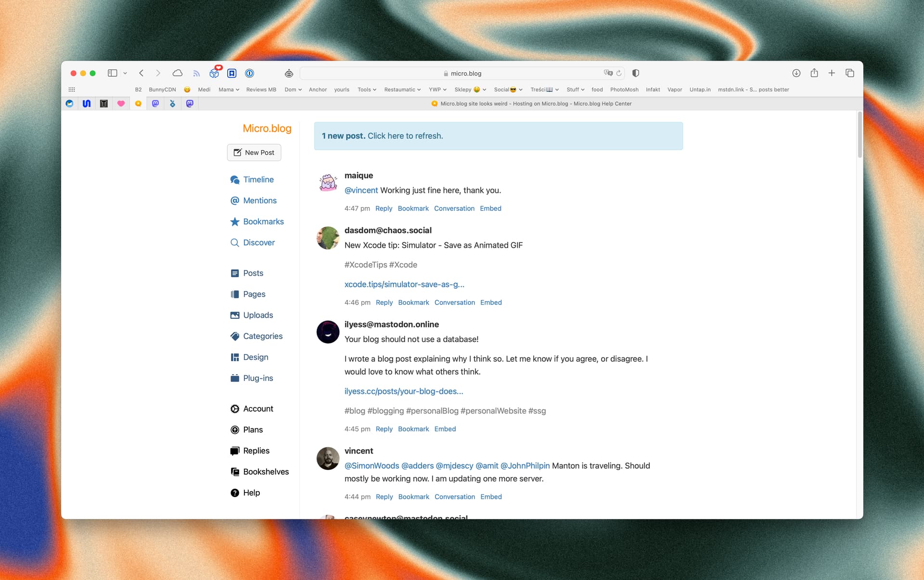This screenshot has height=580, width=924.
Task: Select the Micro.blog Help Center tab
Action: (531, 103)
